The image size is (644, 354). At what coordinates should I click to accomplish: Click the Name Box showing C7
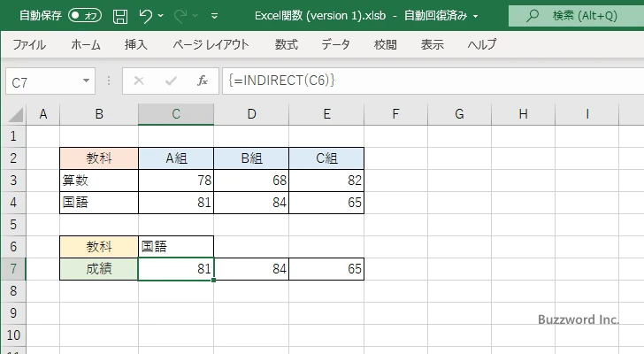pos(42,81)
